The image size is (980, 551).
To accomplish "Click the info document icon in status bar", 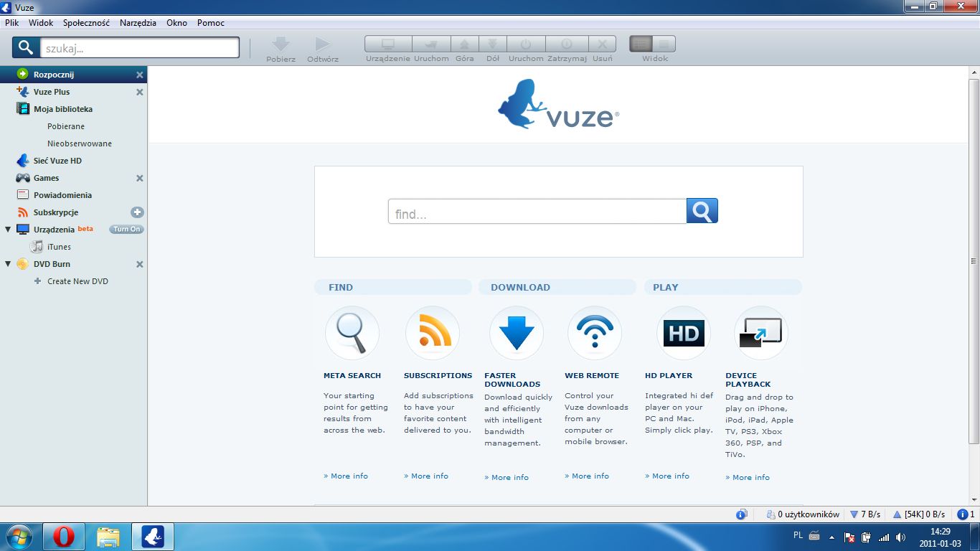I will [x=742, y=514].
